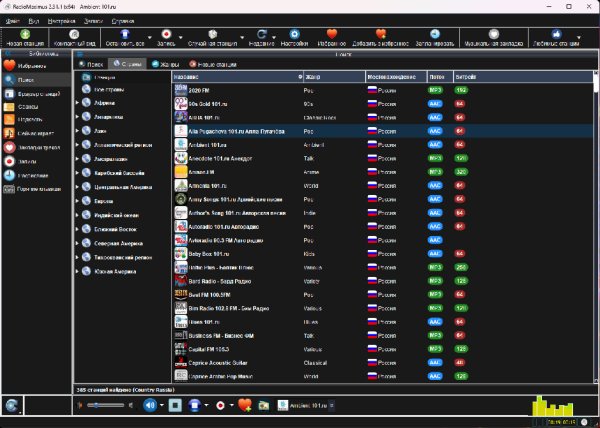The height and width of the screenshot is (428, 600).
Task: Open dropdown arrow beside player-bar record button
Action: [x=232, y=405]
